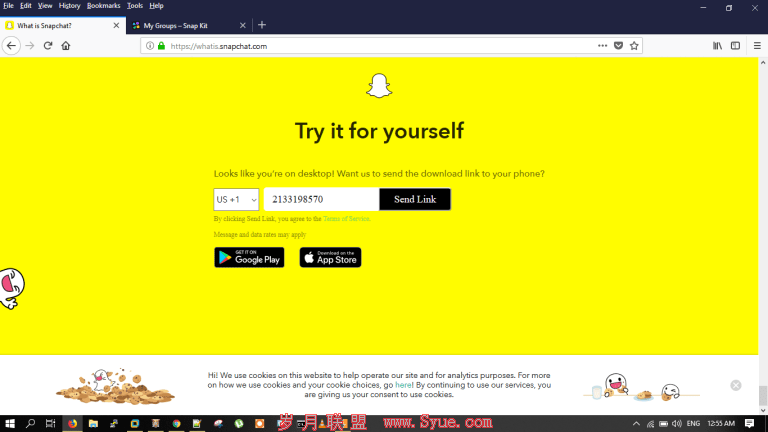
Task: Open the Bookmarks menu
Action: [x=103, y=6]
